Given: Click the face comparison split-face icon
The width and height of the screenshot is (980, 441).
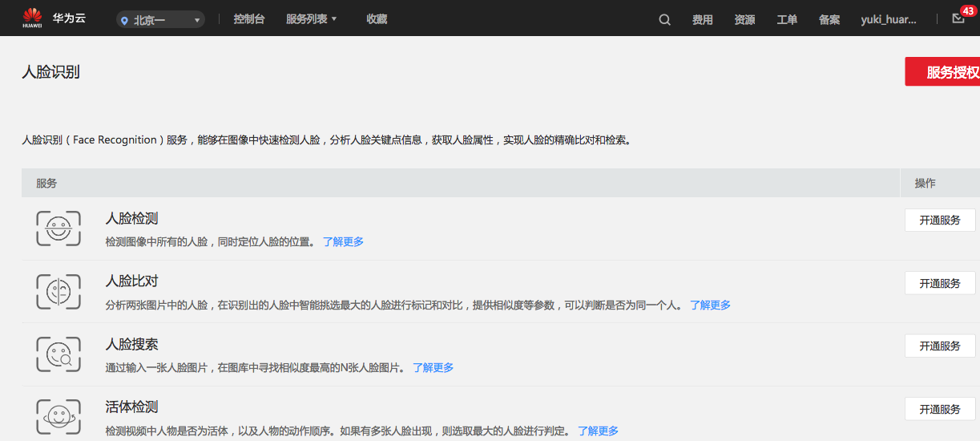Looking at the screenshot, I should tap(58, 292).
